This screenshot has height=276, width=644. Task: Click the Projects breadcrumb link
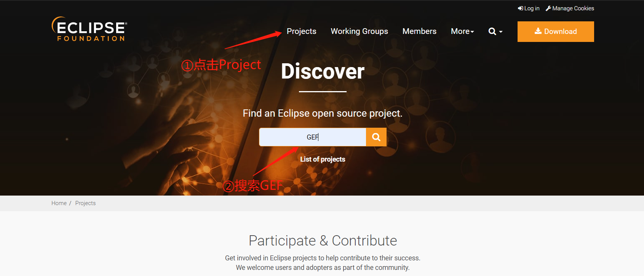click(x=85, y=203)
